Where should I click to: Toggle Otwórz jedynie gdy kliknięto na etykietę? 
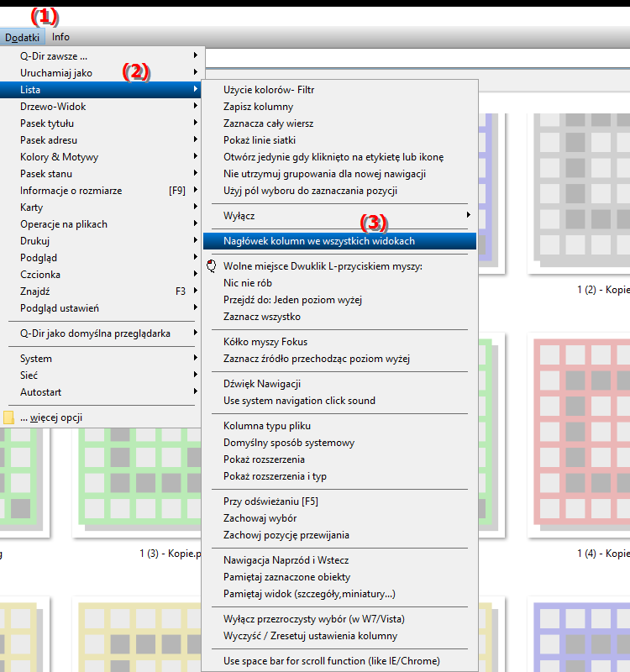(x=339, y=157)
